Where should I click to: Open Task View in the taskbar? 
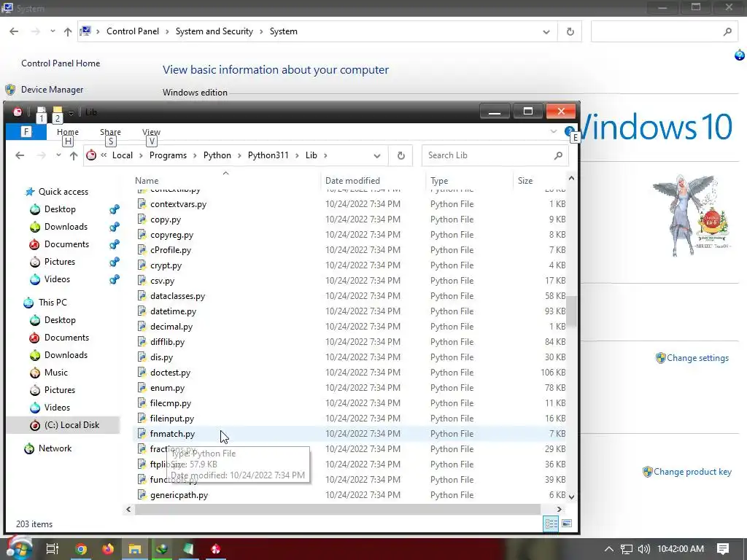coord(53,549)
